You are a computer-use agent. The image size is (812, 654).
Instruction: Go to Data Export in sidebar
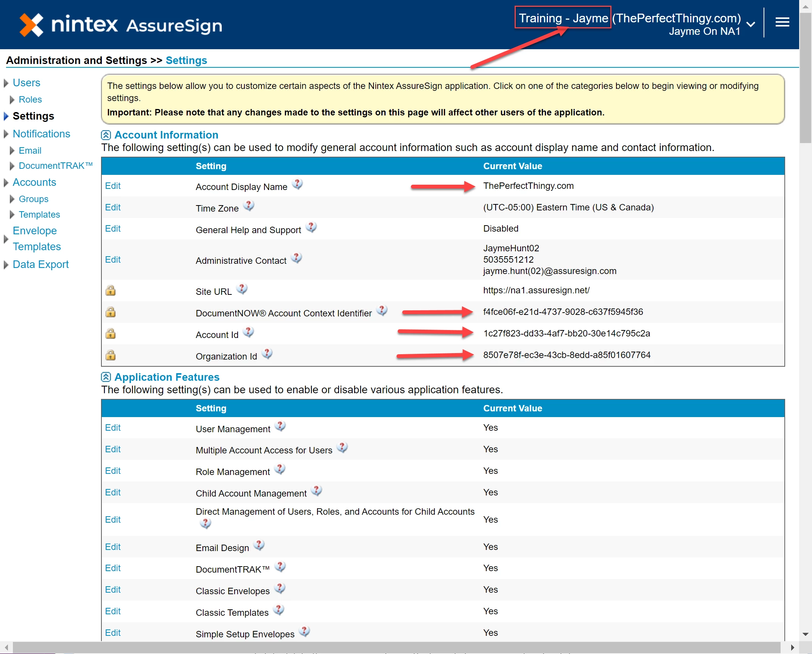[40, 265]
